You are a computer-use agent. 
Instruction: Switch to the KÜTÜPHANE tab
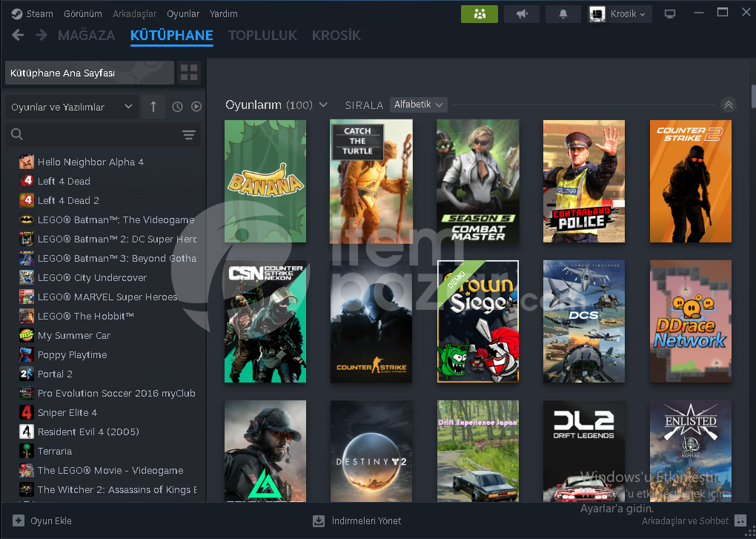(x=172, y=35)
